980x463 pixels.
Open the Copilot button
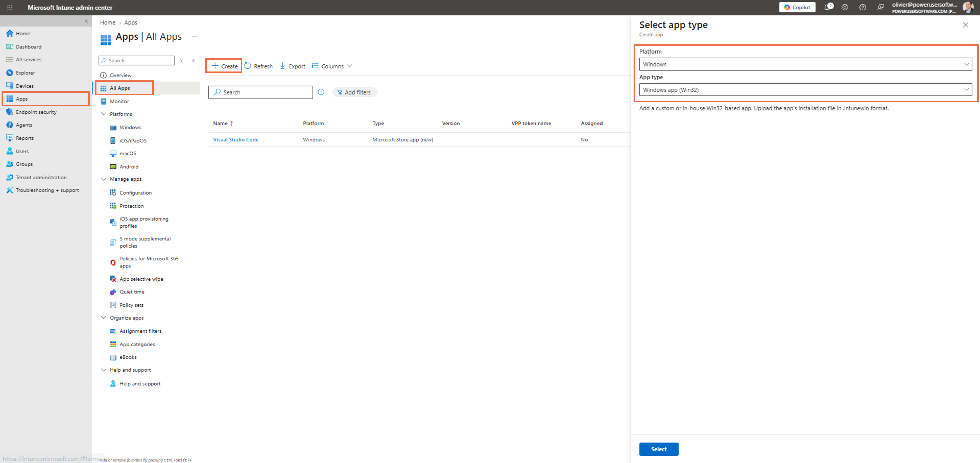tap(797, 7)
